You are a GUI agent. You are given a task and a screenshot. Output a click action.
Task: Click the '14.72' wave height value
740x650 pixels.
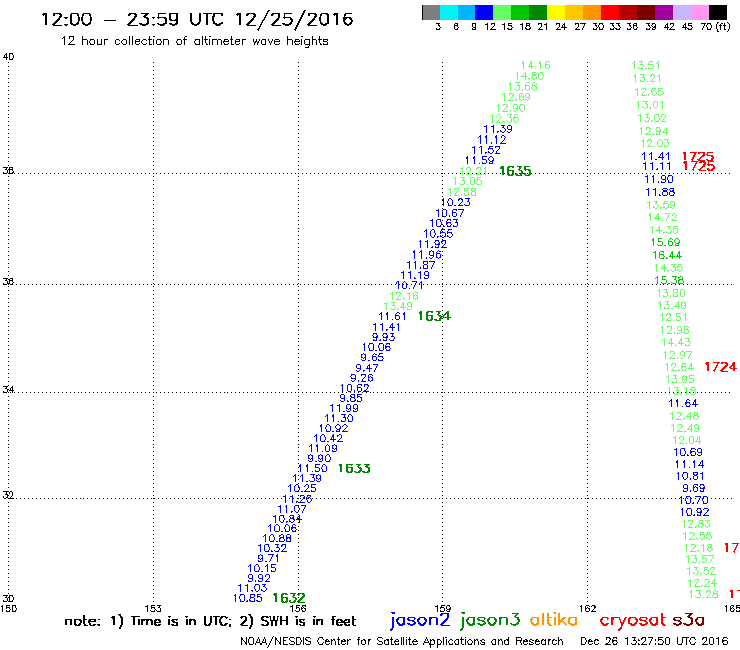(663, 217)
